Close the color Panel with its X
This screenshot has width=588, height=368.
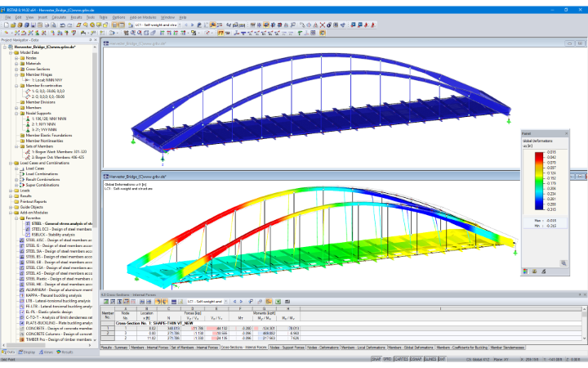(566, 133)
